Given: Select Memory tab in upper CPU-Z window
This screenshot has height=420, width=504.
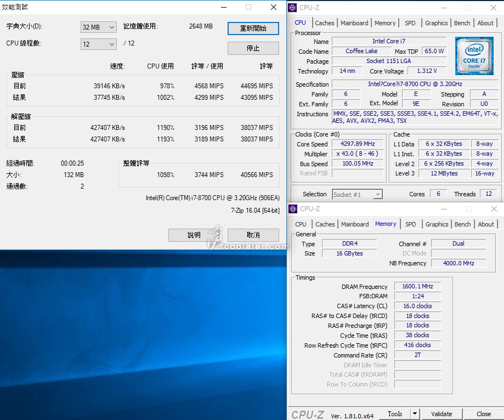Looking at the screenshot, I should pyautogui.click(x=385, y=23).
